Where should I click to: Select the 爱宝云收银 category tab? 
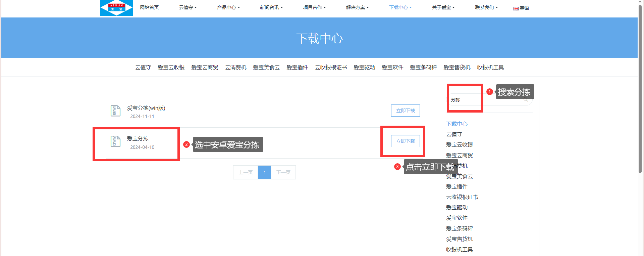click(x=171, y=68)
